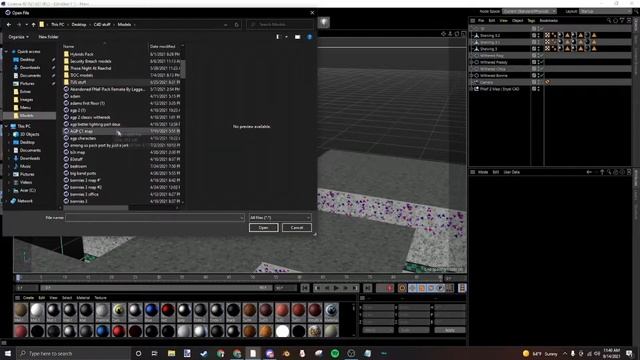Open Attribute Manager Mode menu

[x=482, y=172]
